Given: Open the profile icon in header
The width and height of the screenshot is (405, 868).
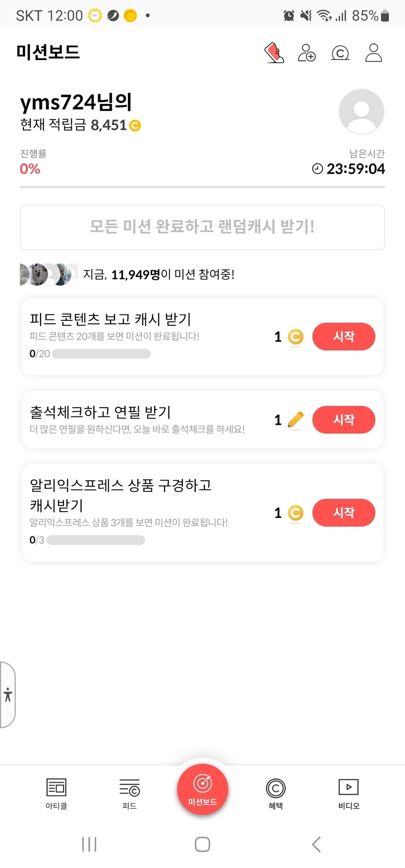Looking at the screenshot, I should click(373, 53).
